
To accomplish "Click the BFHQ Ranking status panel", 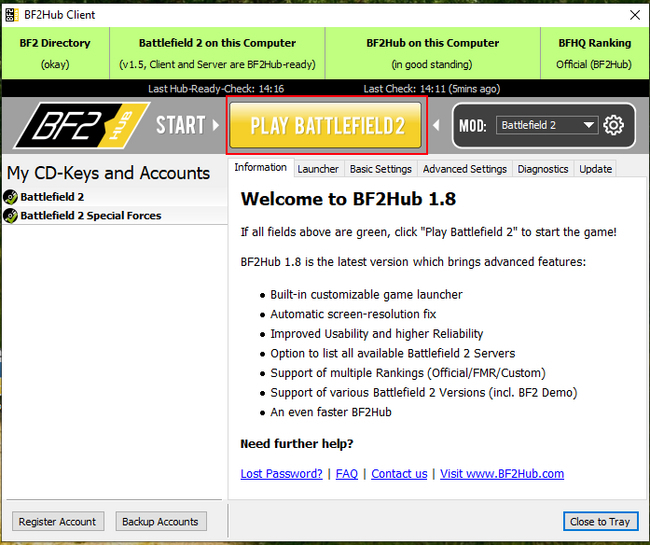I will (594, 53).
